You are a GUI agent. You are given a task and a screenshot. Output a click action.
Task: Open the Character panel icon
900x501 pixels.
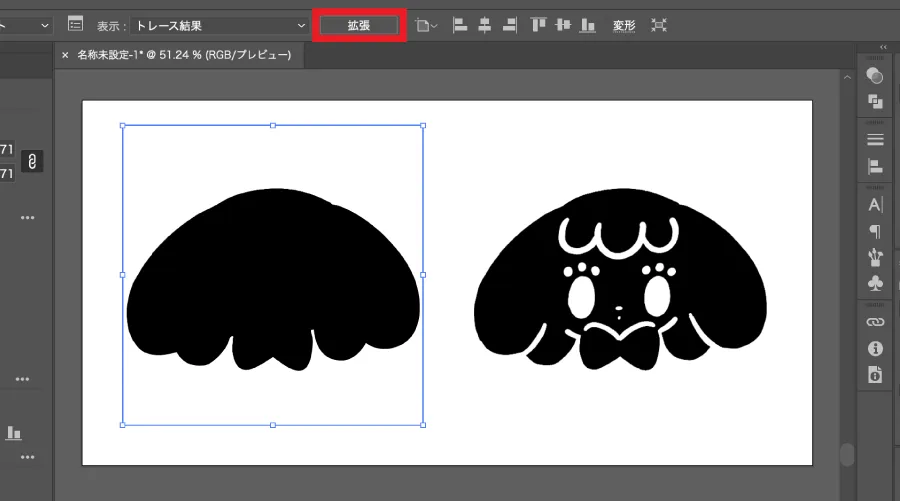pos(875,204)
